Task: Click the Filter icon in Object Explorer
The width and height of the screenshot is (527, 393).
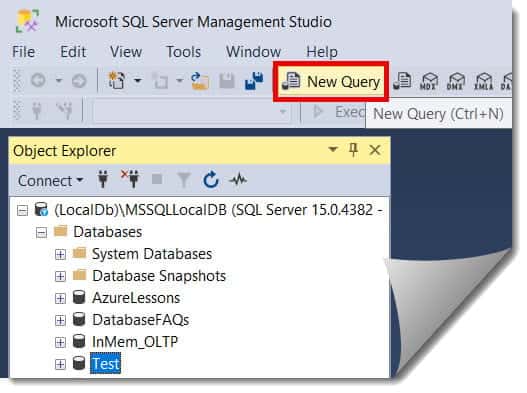Action: [184, 180]
